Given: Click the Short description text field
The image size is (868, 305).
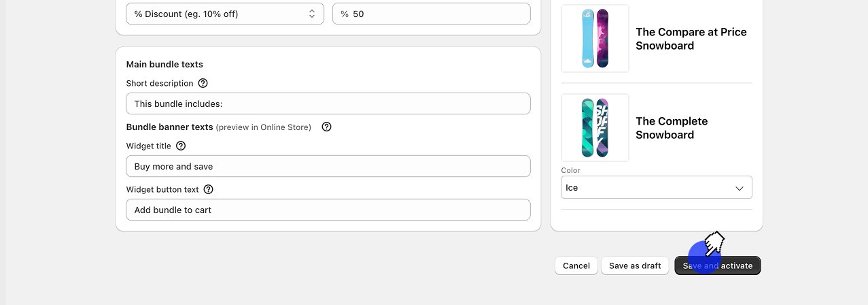Looking at the screenshot, I should (328, 103).
